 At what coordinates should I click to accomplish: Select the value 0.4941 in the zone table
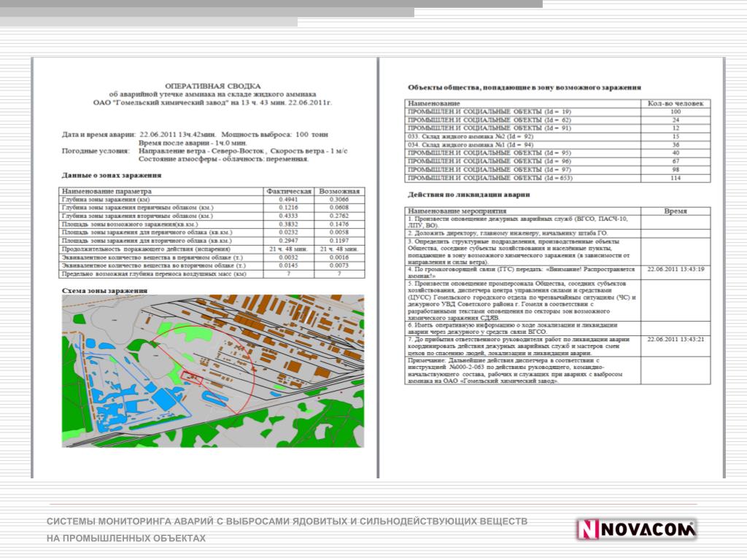pyautogui.click(x=289, y=200)
